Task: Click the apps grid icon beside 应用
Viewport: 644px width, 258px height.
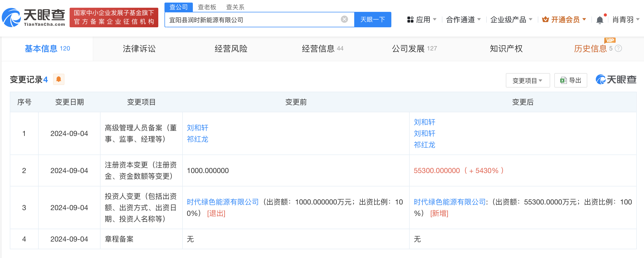Action: coord(410,19)
